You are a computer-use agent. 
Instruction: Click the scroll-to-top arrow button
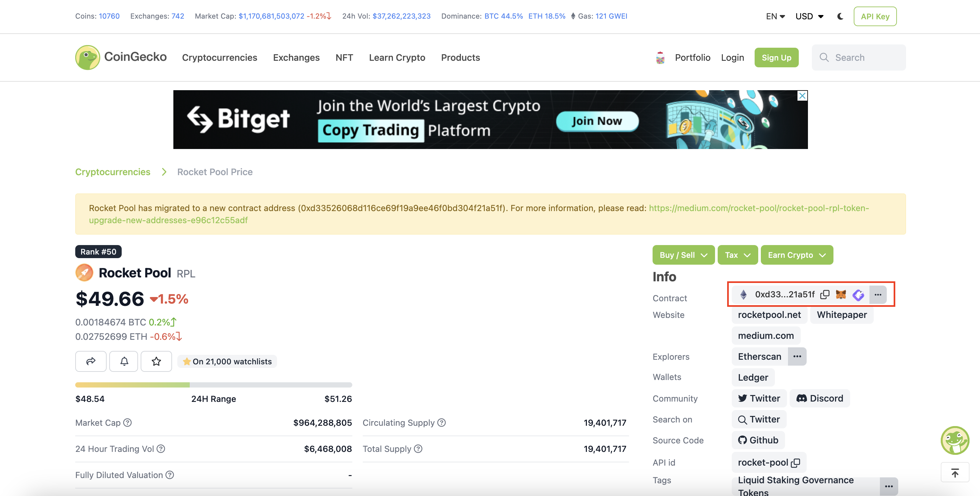955,473
